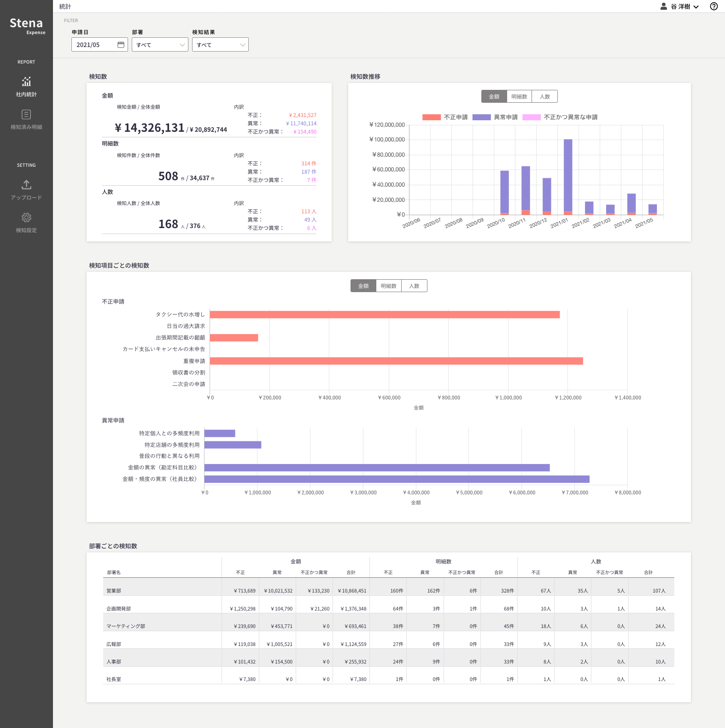The image size is (725, 728).
Task: Select 金額 tab in 検知数推移 chart
Action: 494,96
